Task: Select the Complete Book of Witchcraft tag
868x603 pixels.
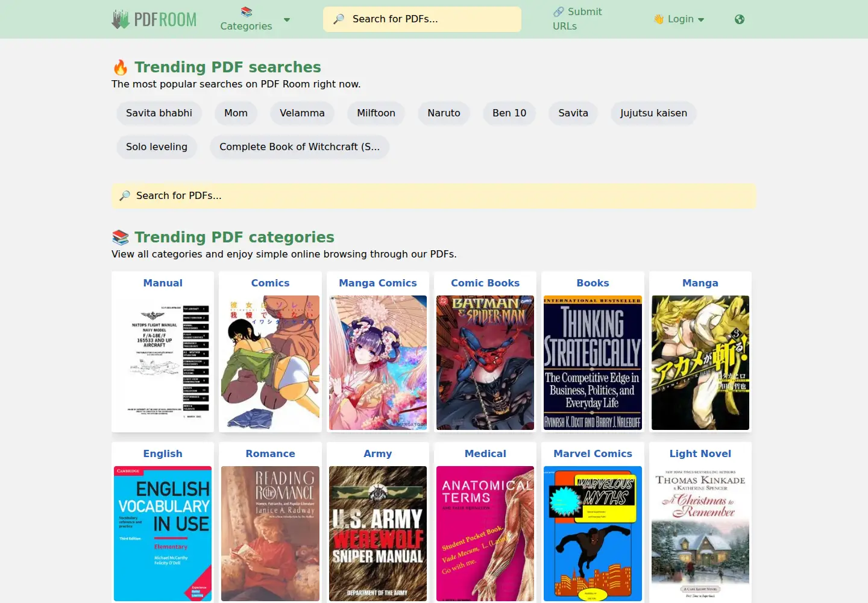Action: point(300,147)
